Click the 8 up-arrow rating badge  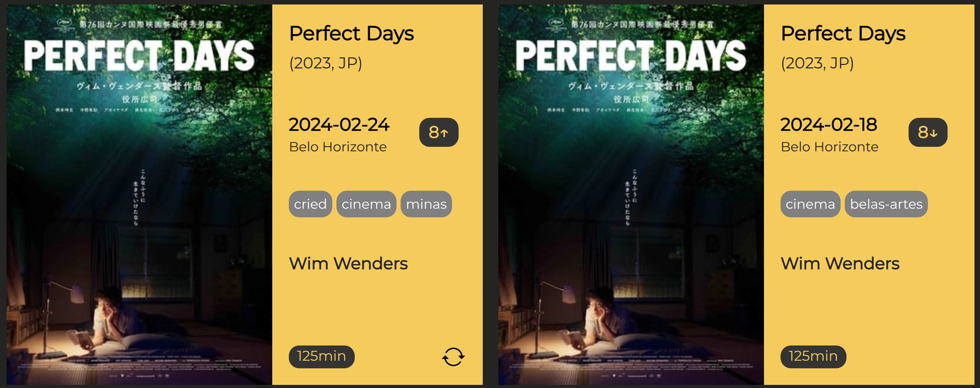point(439,133)
